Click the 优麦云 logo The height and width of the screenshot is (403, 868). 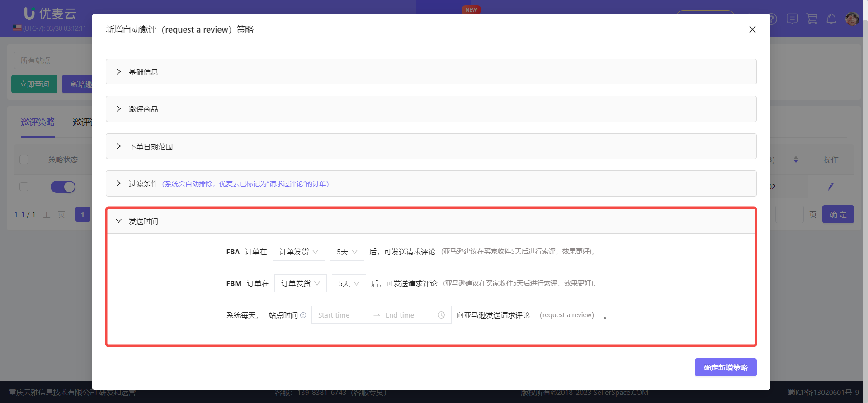point(50,14)
